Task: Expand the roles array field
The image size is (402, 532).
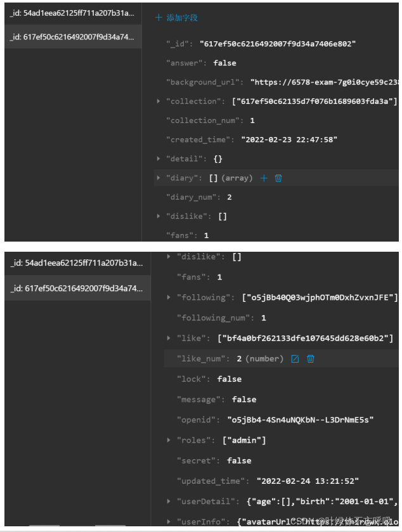Action: [x=168, y=440]
